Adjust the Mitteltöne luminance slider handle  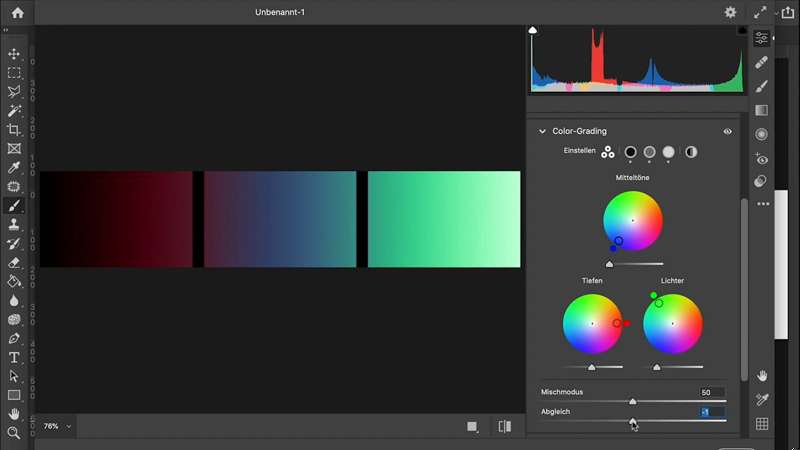pos(609,264)
